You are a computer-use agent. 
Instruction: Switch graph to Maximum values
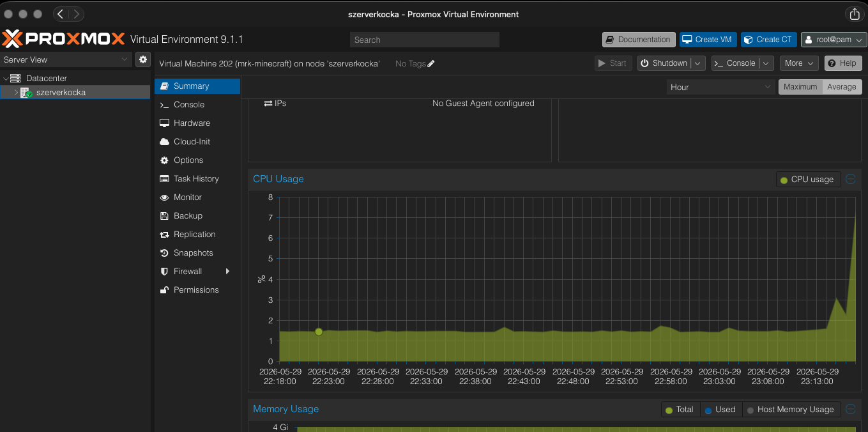800,87
